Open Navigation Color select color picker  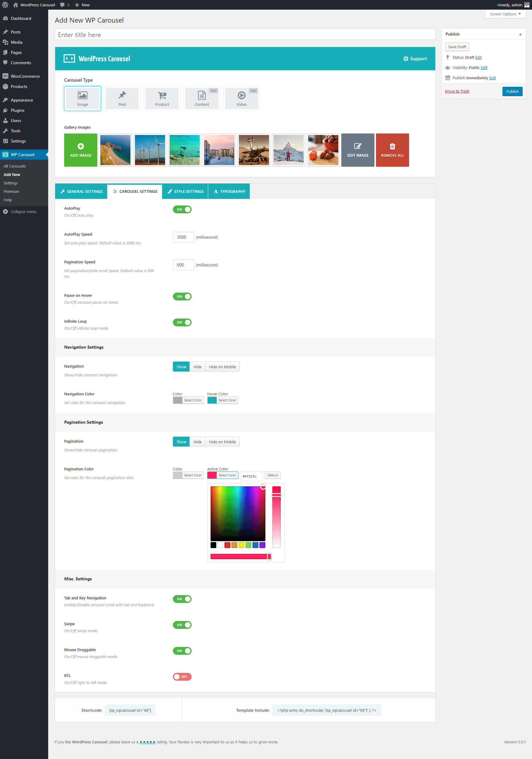tap(188, 400)
